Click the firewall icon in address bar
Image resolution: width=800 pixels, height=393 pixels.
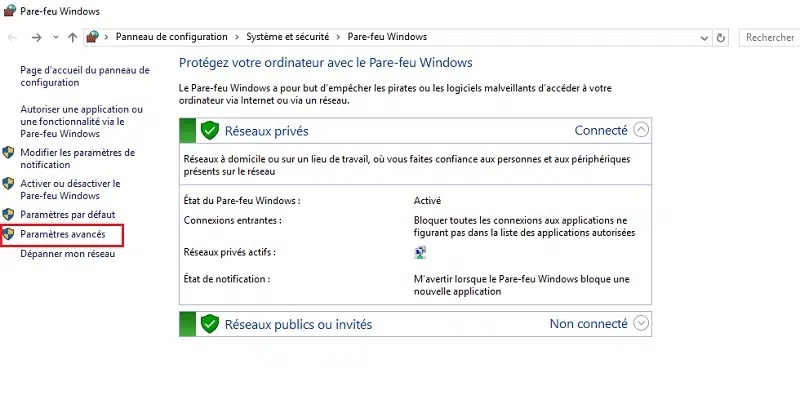point(92,37)
